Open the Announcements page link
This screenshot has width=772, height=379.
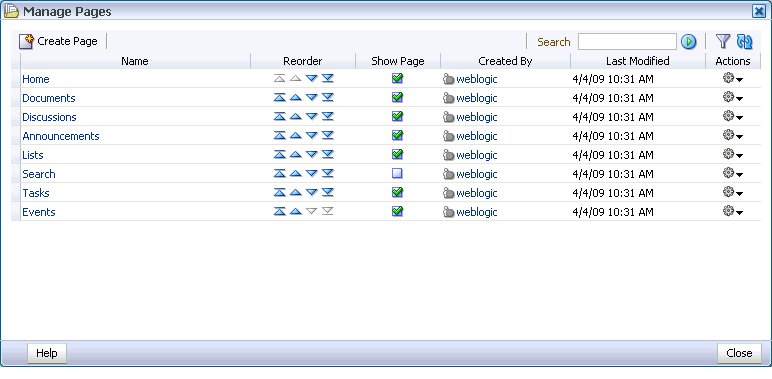coord(61,136)
